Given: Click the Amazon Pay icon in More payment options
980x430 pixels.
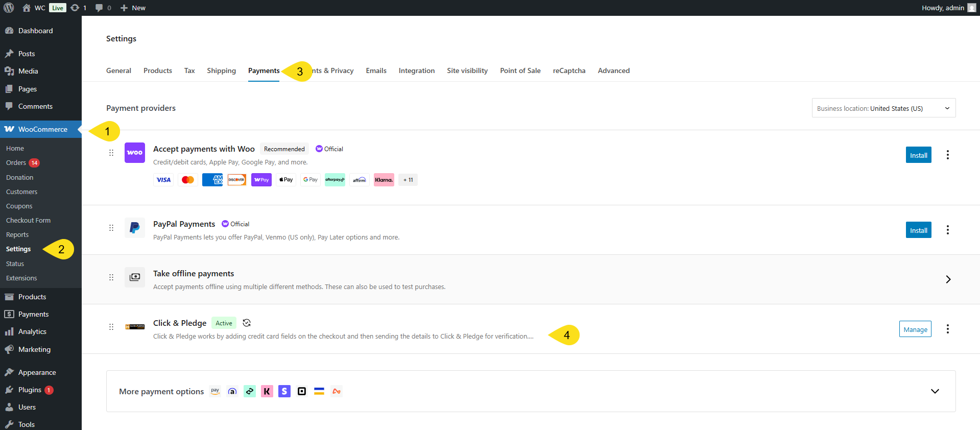Looking at the screenshot, I should point(215,391).
